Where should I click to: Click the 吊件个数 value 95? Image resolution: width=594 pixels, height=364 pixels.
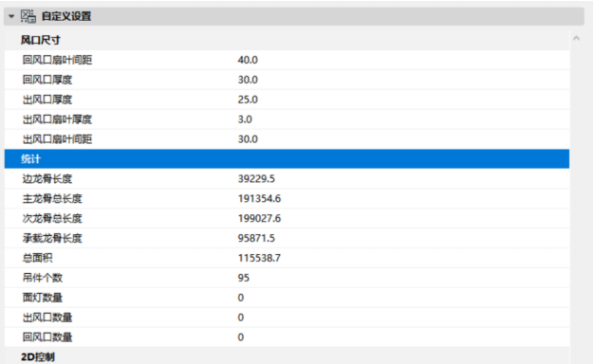click(x=243, y=278)
